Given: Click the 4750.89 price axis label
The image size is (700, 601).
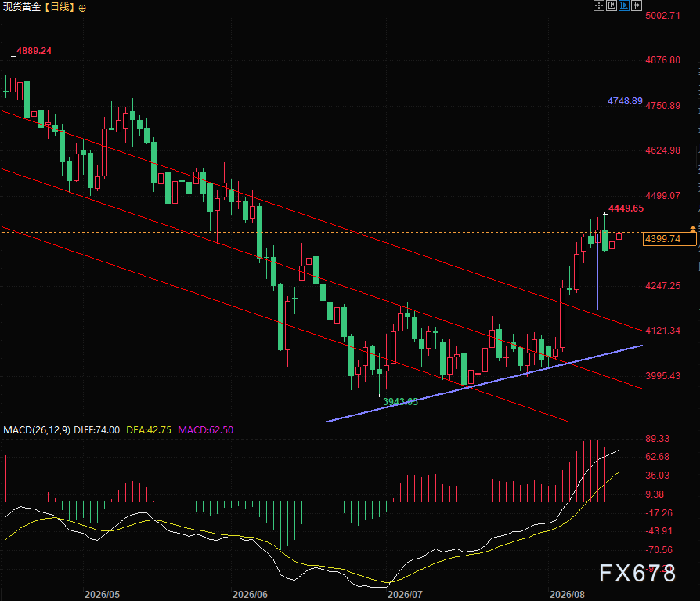Looking at the screenshot, I should (x=663, y=106).
